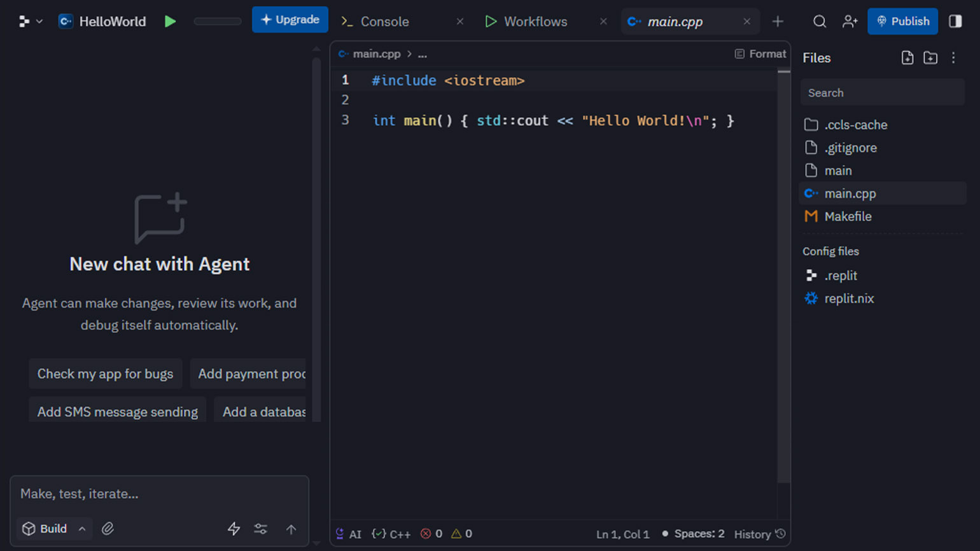The width and height of the screenshot is (980, 551).
Task: Click the lightning bolt icon in chat
Action: pyautogui.click(x=234, y=529)
